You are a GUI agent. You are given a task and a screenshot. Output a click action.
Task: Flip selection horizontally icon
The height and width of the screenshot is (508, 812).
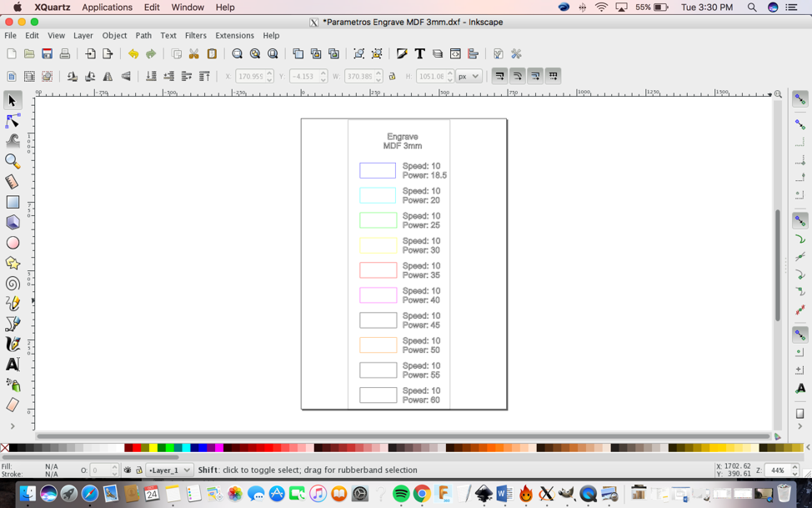pyautogui.click(x=108, y=76)
